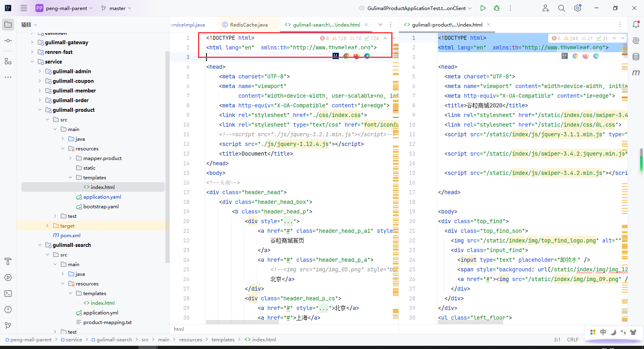This screenshot has width=644, height=349.
Task: Open the 3:1 line column indicator
Action: click(x=557, y=339)
